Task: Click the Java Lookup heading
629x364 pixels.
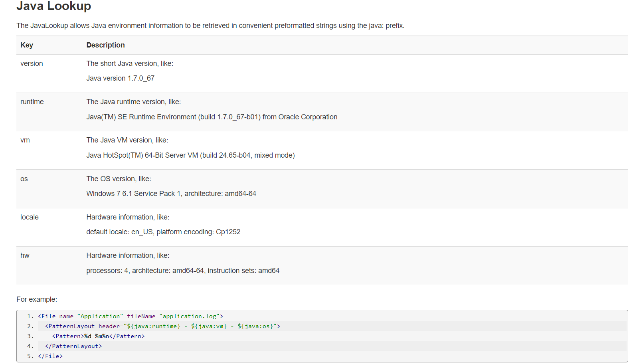Action: pos(53,6)
